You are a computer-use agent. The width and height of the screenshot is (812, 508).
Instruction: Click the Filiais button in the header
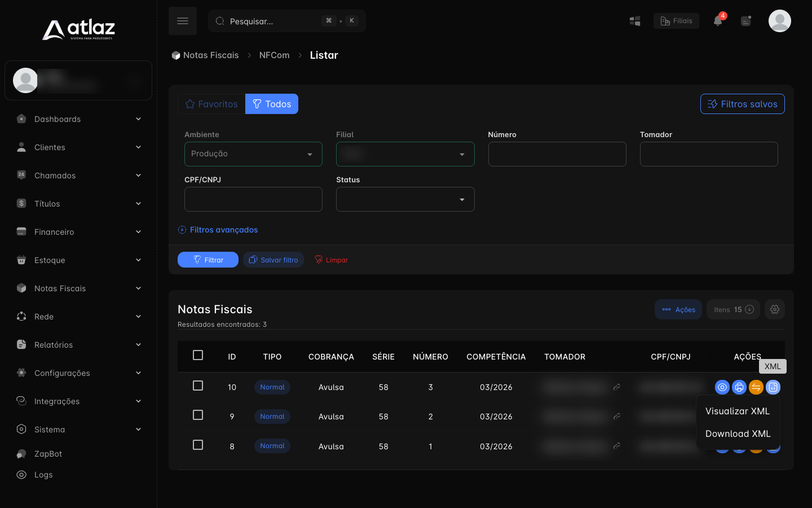pyautogui.click(x=676, y=21)
